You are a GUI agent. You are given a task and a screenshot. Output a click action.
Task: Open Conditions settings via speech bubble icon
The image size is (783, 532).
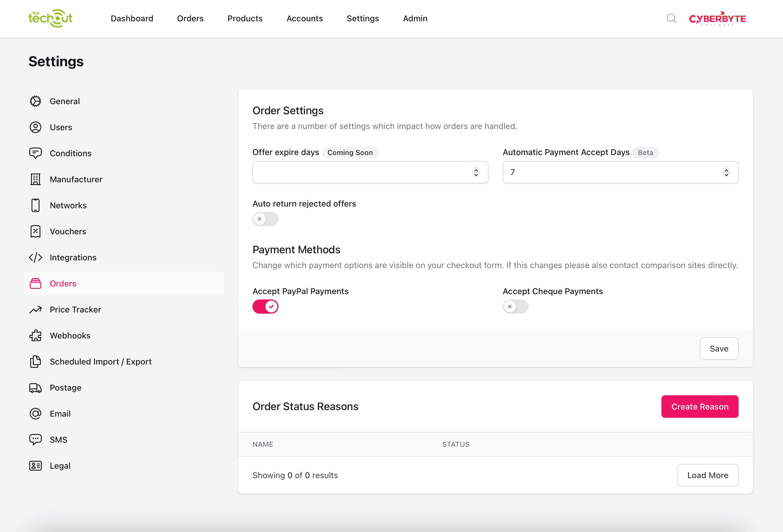tap(36, 153)
